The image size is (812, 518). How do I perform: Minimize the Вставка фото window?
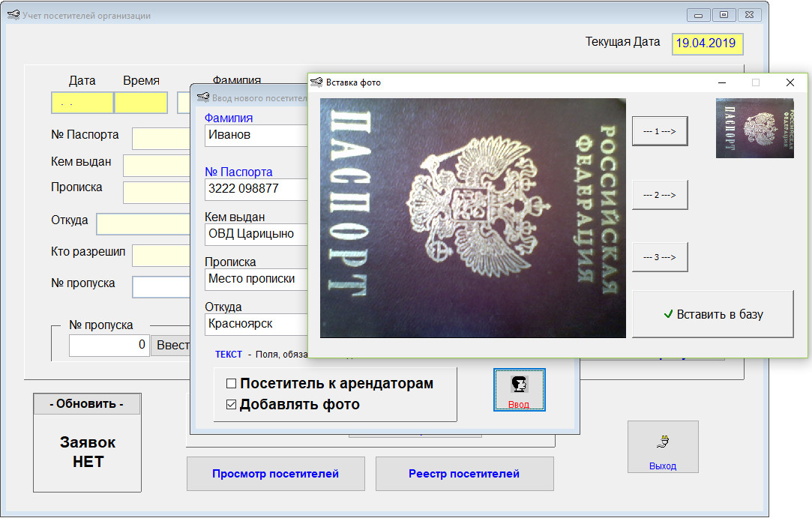722,82
